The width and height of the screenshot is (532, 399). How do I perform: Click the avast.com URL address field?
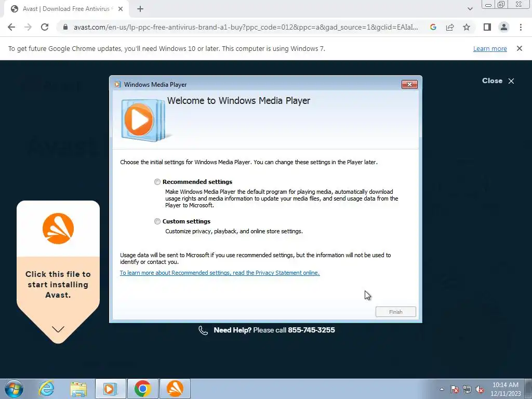(246, 27)
